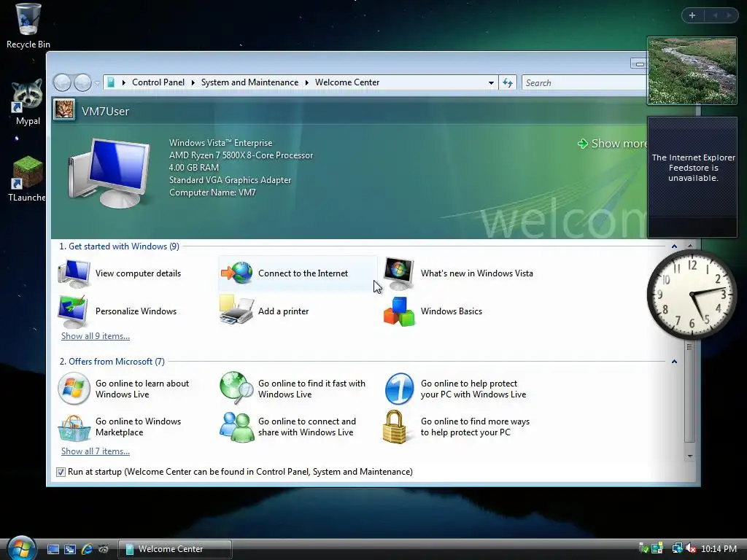Viewport: 747px width, 560px height.
Task: Click 'Computer Name: VM7' text
Action: click(212, 192)
